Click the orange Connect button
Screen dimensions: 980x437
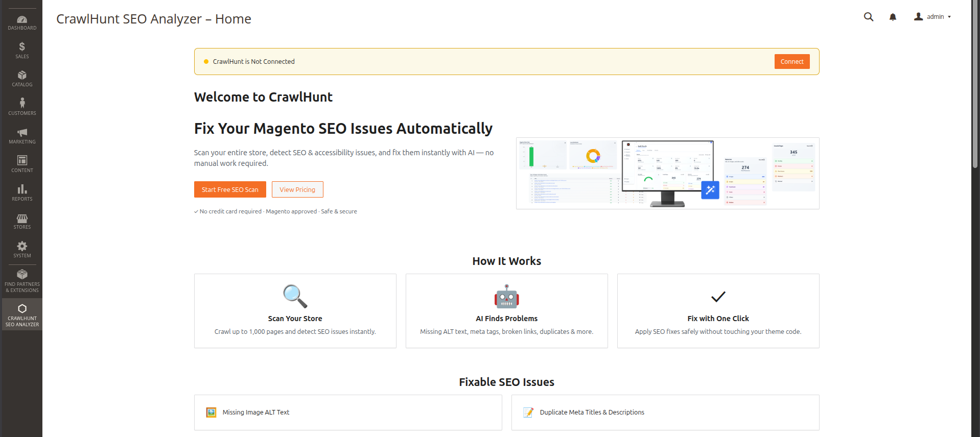coord(792,62)
